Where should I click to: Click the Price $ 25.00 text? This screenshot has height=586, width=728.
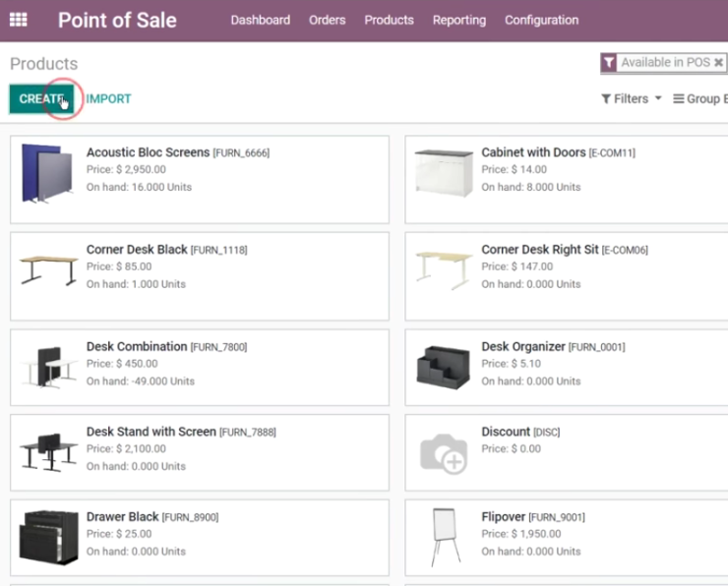point(119,534)
